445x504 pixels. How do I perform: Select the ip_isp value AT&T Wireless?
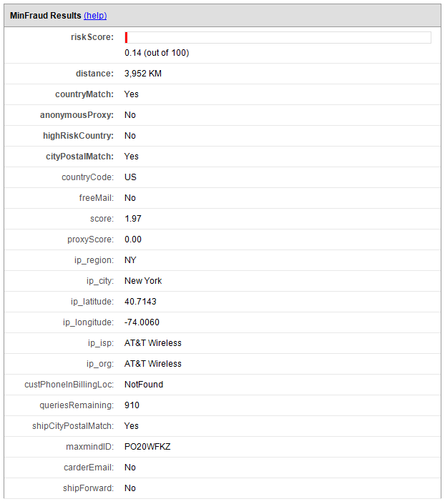pyautogui.click(x=153, y=343)
